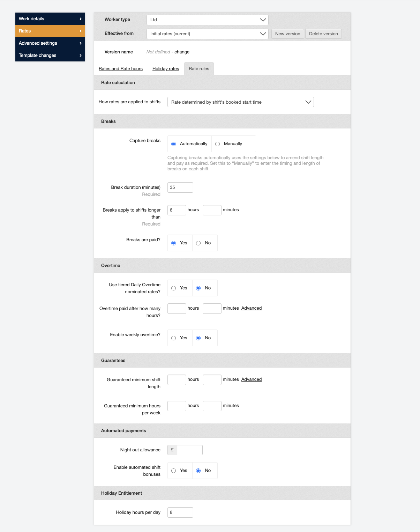Select Manually for Capture breaks
This screenshot has width=420, height=532.
click(218, 144)
